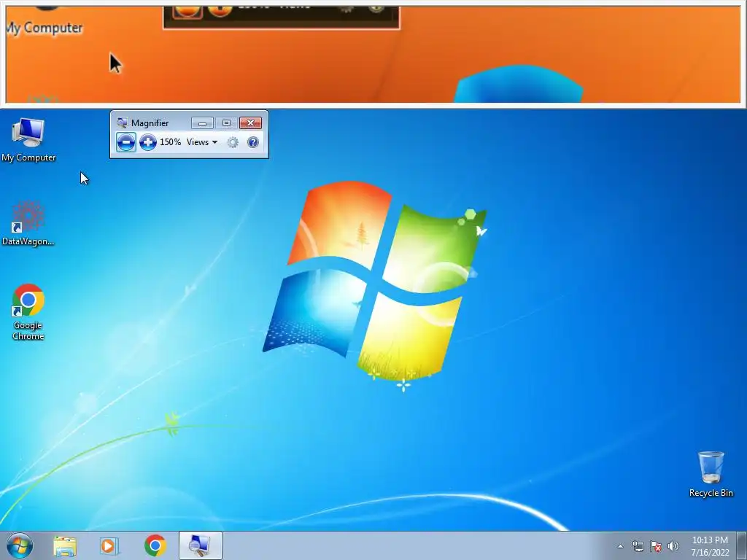Click the Magnifier window title text
This screenshot has height=560, width=747.
tap(150, 122)
